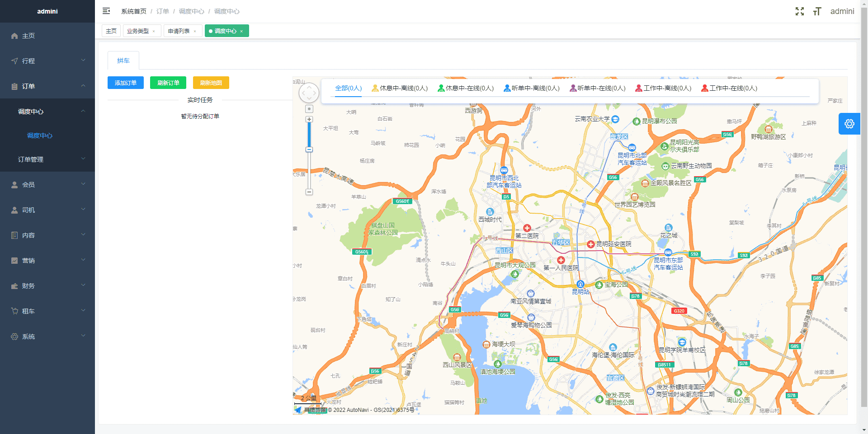The width and height of the screenshot is (868, 434).
Task: Click the 内容 document icon
Action: (x=14, y=235)
